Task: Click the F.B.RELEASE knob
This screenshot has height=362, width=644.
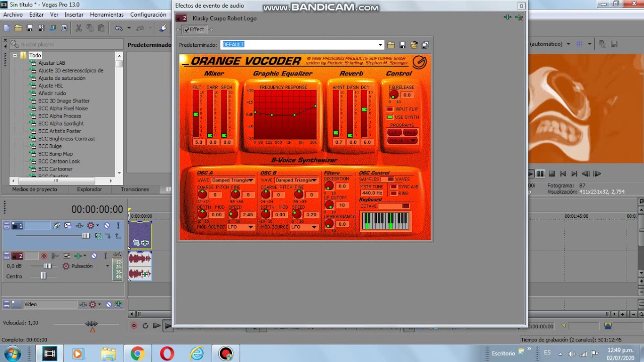Action: [x=394, y=95]
